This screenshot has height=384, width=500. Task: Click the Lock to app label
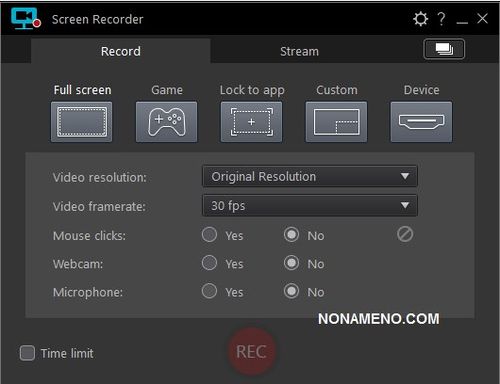coord(252,90)
